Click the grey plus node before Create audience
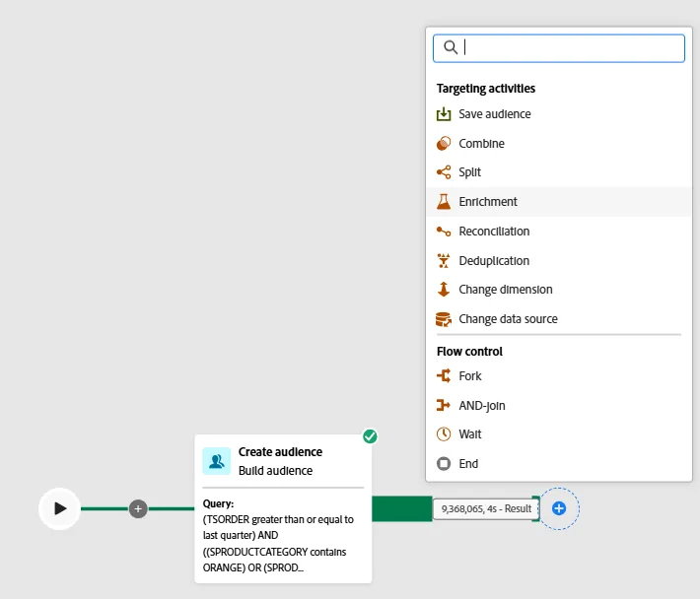This screenshot has height=599, width=700. 138,508
